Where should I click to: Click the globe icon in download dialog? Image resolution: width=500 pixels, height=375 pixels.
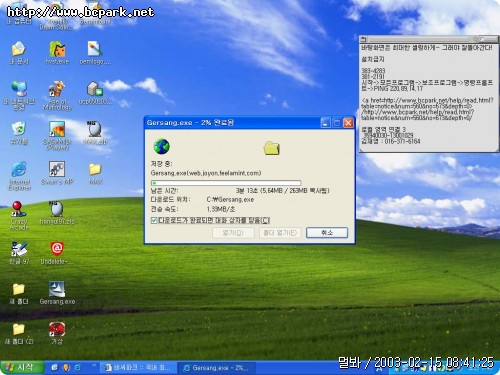pos(162,146)
